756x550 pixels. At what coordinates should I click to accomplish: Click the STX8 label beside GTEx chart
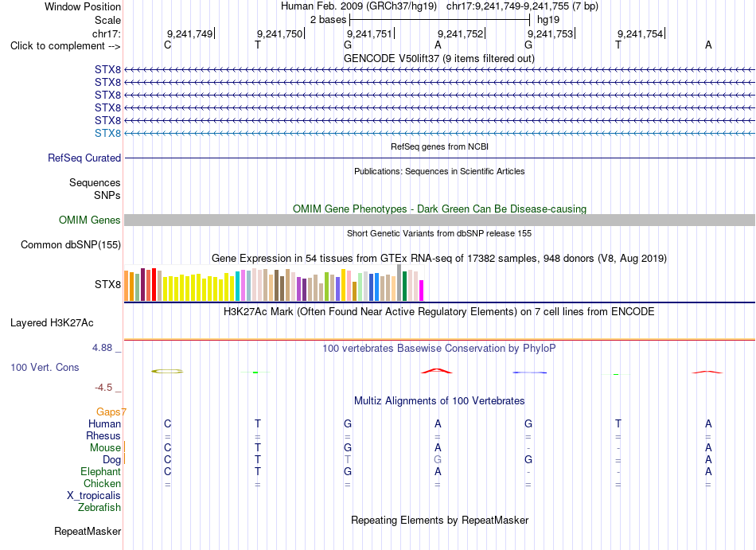pyautogui.click(x=107, y=284)
